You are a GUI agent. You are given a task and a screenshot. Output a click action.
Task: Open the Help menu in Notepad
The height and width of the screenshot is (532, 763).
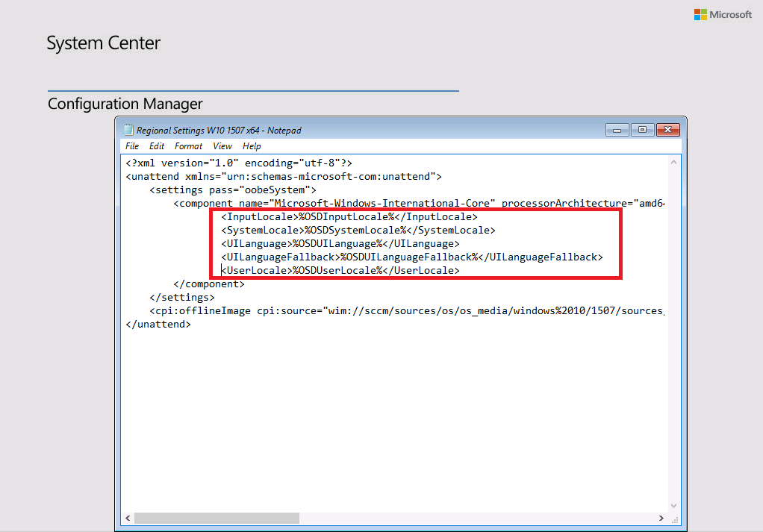[252, 146]
